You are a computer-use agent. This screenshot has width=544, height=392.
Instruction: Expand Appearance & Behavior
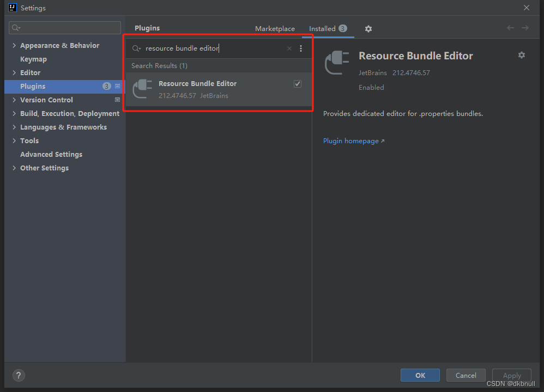(14, 45)
